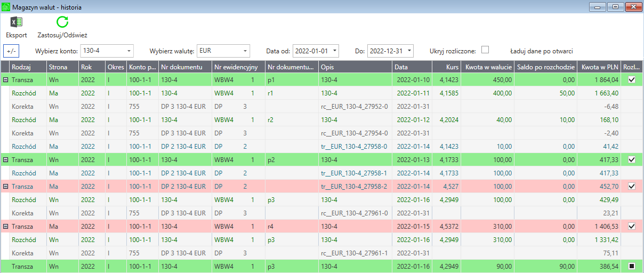644x273 pixels.
Task: Click the green Zastosuj/Odśwież refresh icon
Action: 62,22
